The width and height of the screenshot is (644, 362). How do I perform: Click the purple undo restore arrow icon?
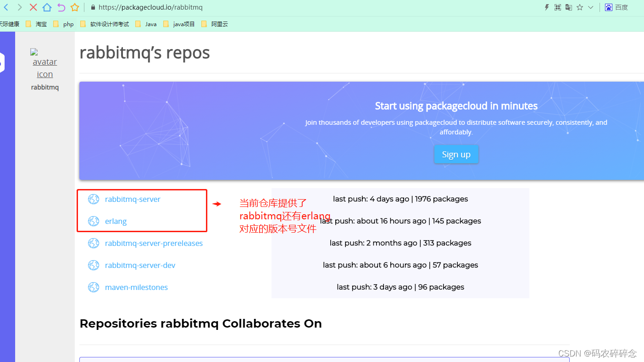(x=61, y=7)
